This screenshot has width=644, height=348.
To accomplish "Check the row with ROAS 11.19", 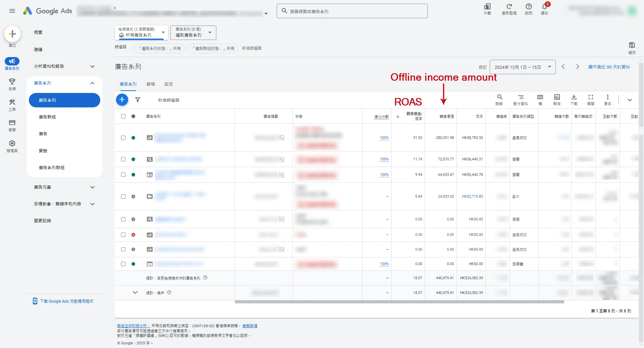I will 123,159.
